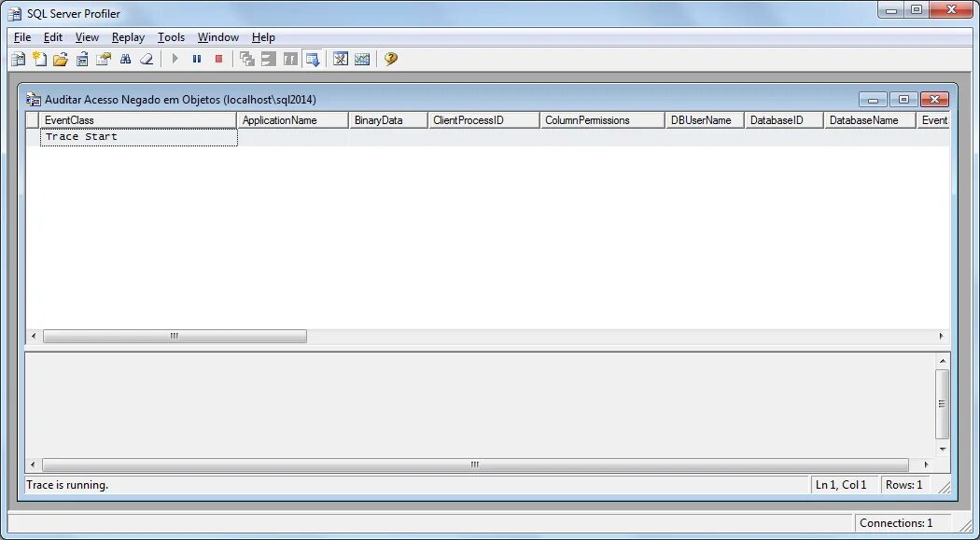Pause the running trace
This screenshot has height=540, width=980.
click(197, 60)
